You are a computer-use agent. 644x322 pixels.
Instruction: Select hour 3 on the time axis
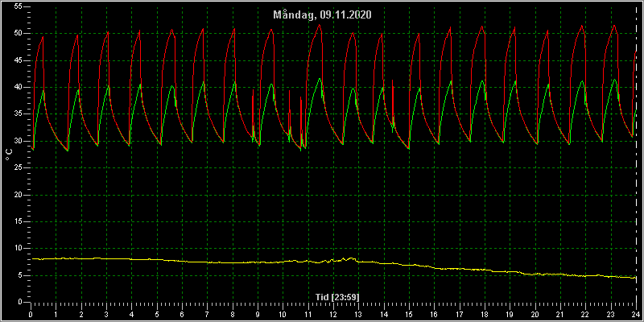107,314
